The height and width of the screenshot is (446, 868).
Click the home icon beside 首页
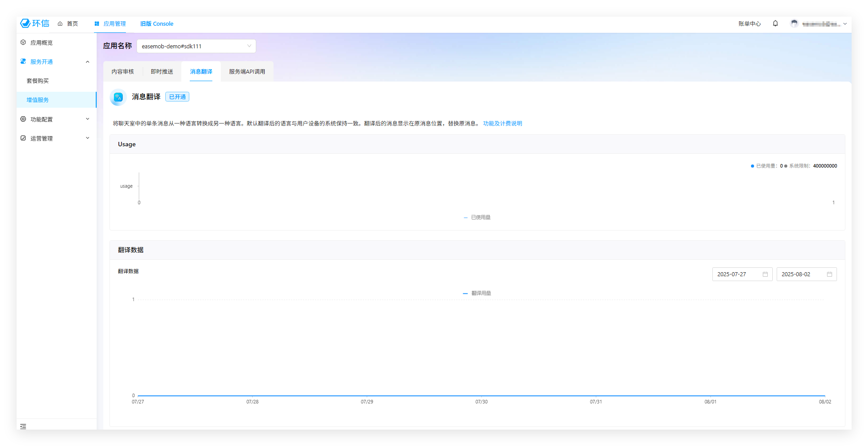(x=60, y=24)
